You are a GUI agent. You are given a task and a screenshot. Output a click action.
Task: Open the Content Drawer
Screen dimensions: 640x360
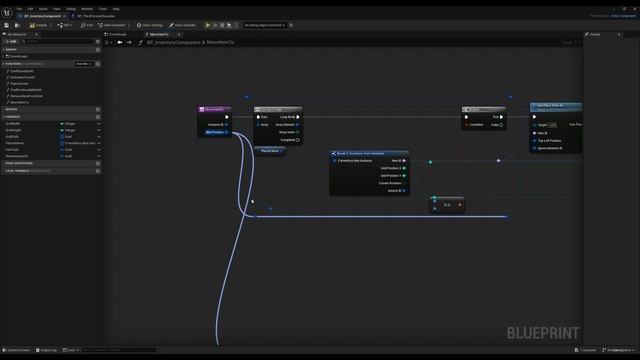click(x=17, y=350)
